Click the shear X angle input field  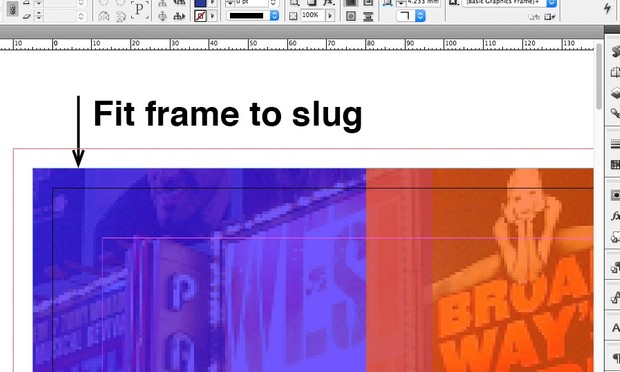pos(59,16)
